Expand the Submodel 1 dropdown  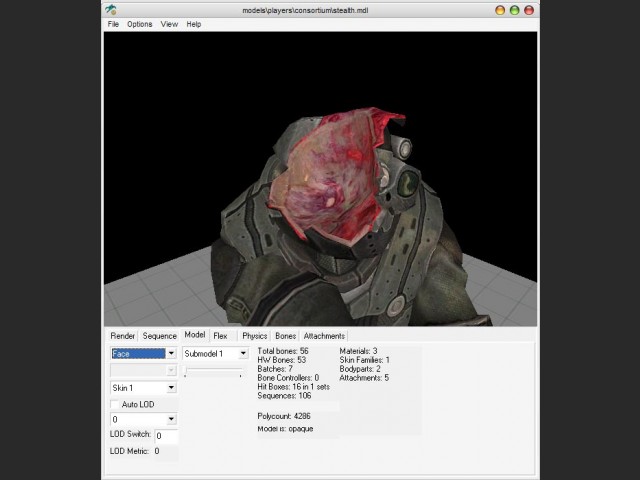click(x=243, y=353)
